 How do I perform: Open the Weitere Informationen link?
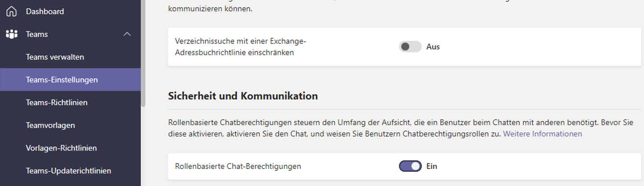[543, 134]
